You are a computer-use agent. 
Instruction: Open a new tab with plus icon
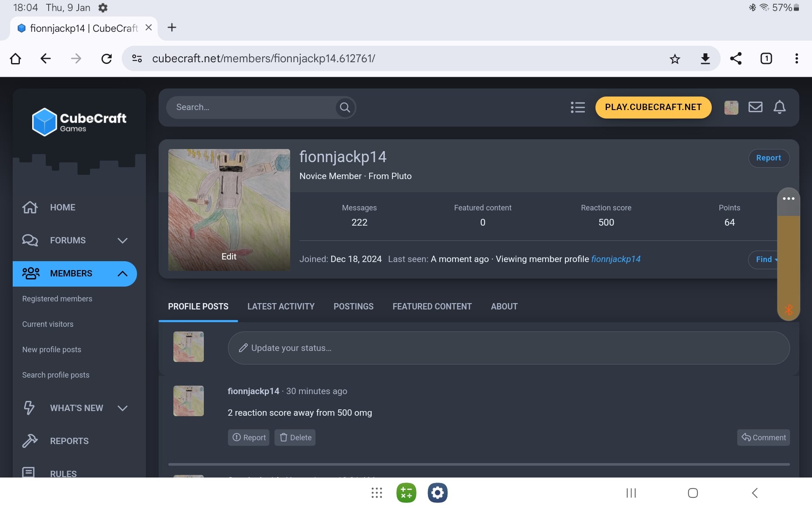pyautogui.click(x=172, y=28)
